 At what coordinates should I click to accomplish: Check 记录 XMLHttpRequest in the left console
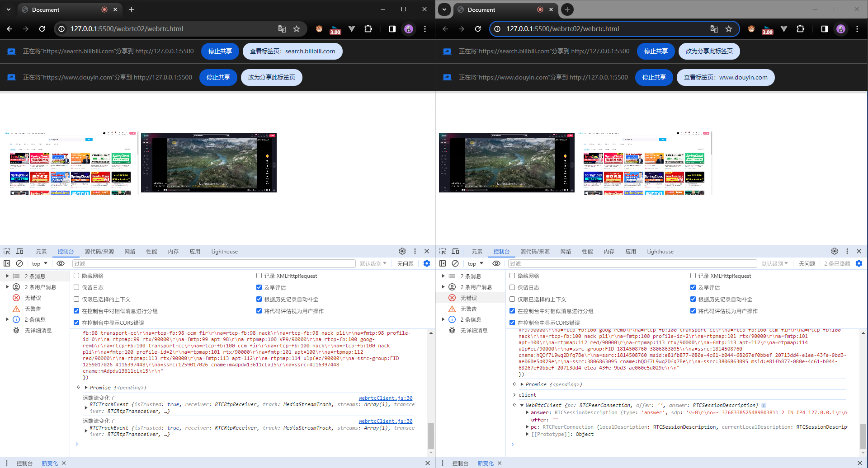[259, 276]
